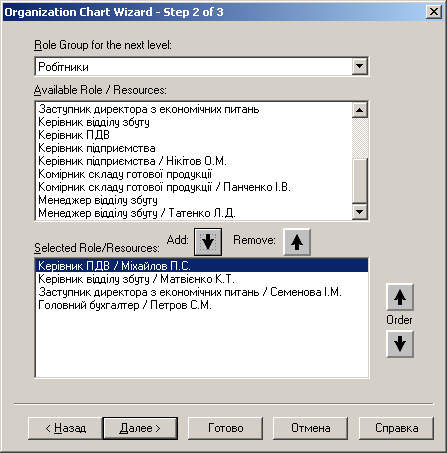Open the Role Group dropdown arrow
Image resolution: width=447 pixels, height=453 pixels.
click(x=360, y=66)
